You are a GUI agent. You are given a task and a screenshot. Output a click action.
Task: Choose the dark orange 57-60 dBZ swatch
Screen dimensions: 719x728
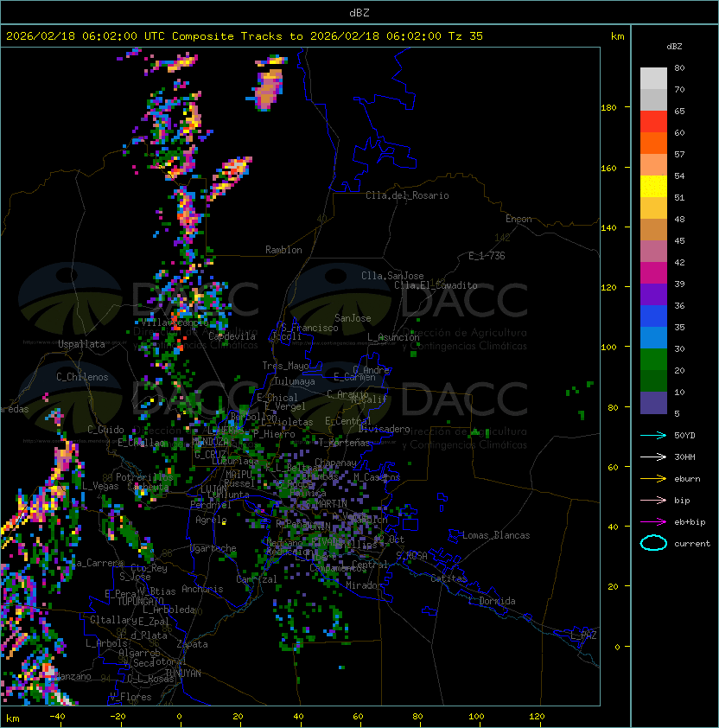pyautogui.click(x=653, y=143)
